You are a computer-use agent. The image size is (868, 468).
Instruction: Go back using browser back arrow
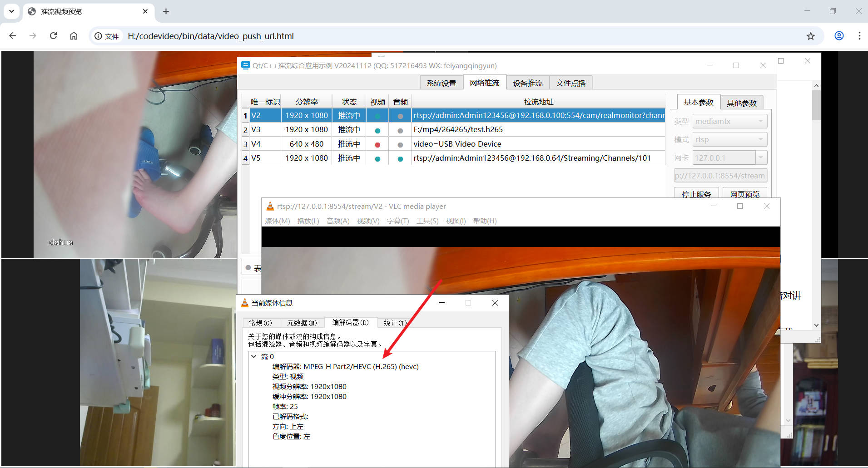click(13, 36)
